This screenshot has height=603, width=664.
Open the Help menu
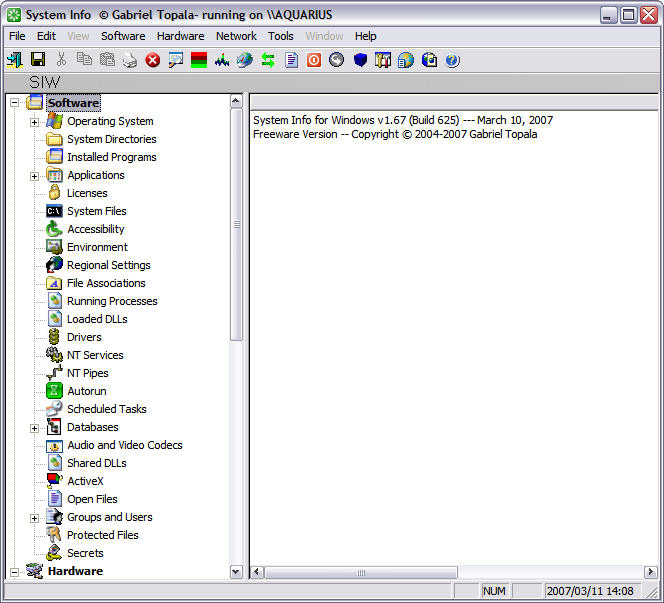click(365, 36)
